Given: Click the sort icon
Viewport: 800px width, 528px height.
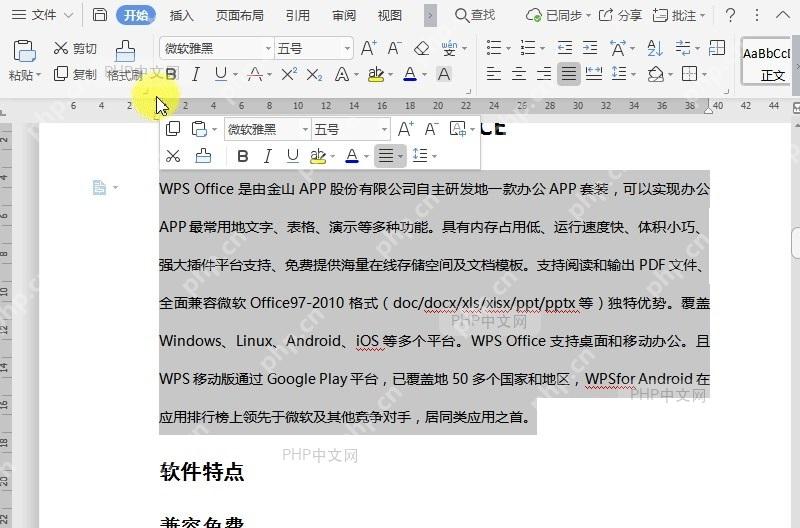Looking at the screenshot, I should pyautogui.click(x=655, y=48).
